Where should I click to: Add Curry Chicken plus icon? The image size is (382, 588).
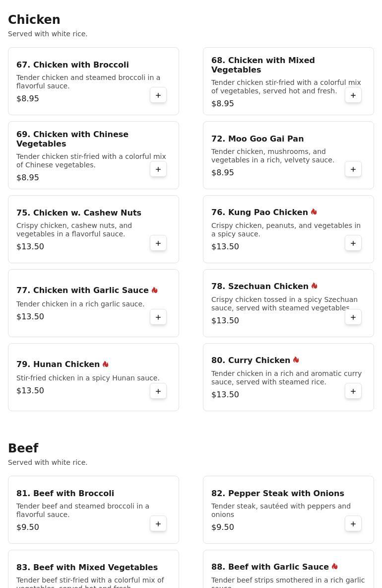pyautogui.click(x=353, y=391)
